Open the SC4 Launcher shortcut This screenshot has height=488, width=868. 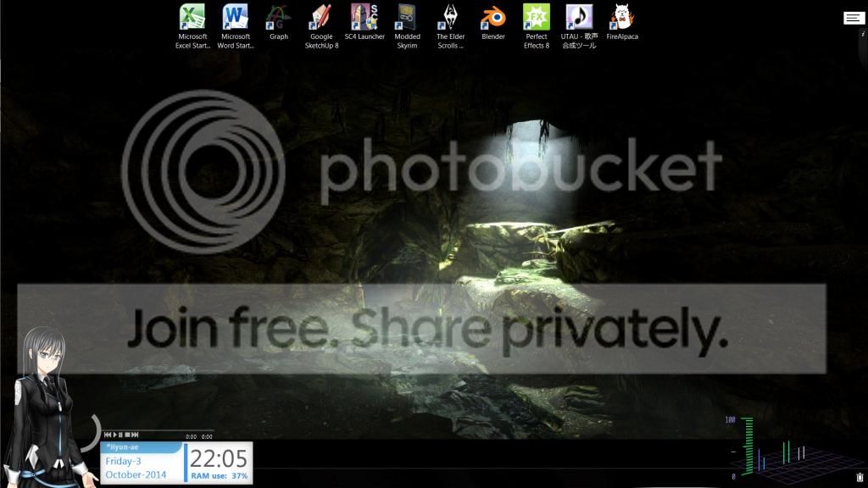(364, 22)
